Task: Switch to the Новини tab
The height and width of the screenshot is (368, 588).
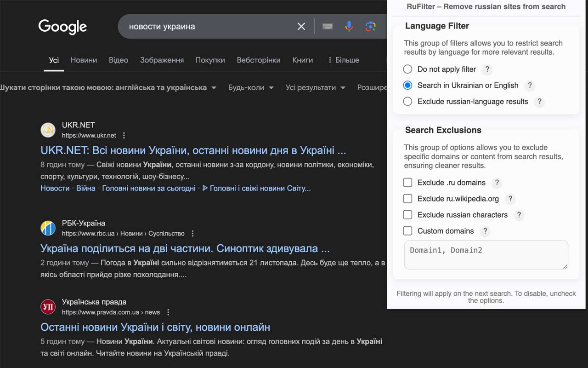Action: click(x=84, y=60)
